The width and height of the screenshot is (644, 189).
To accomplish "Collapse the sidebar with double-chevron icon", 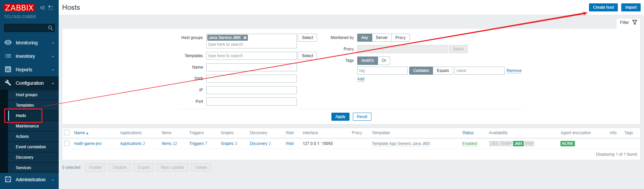I will point(43,8).
